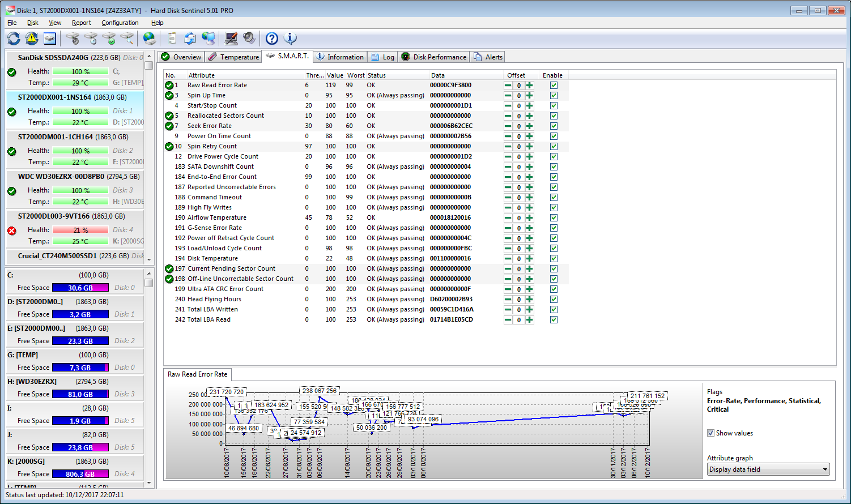Decrease offset for Total LBA Written
Screen dimensions: 851x504
point(508,310)
